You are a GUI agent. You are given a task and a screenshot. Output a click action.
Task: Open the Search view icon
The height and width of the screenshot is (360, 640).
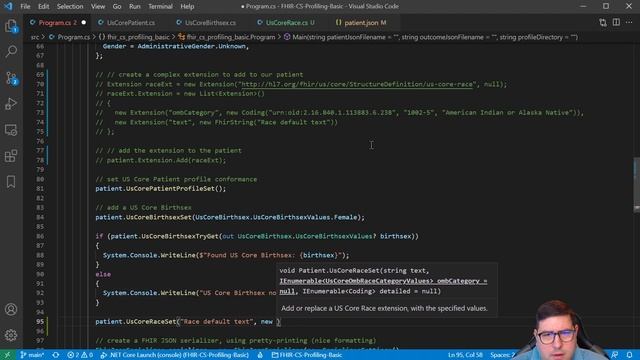point(11,51)
